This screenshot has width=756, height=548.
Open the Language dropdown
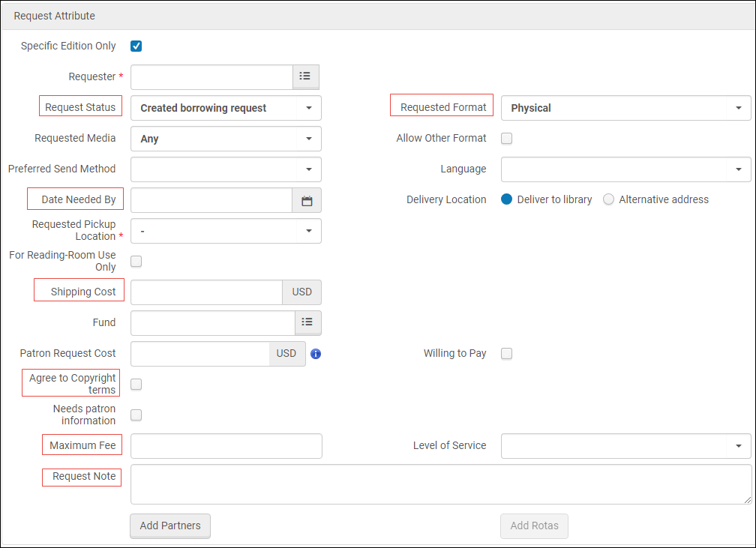pos(625,169)
